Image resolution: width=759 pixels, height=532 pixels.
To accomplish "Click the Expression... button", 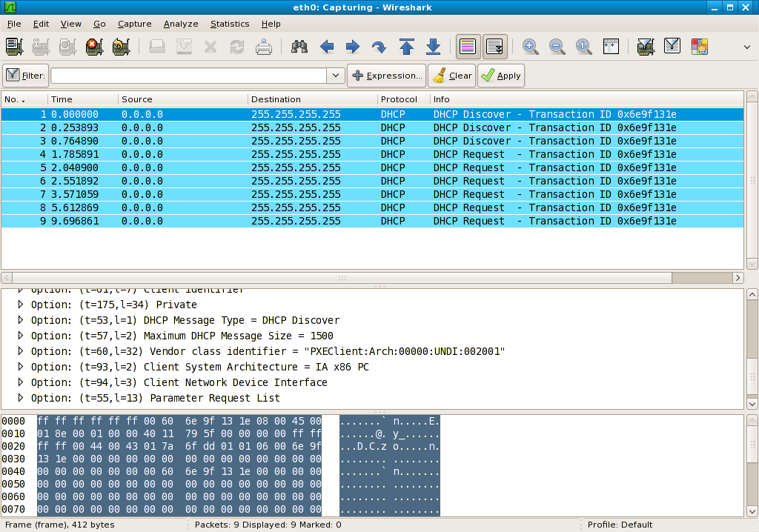I will 387,76.
